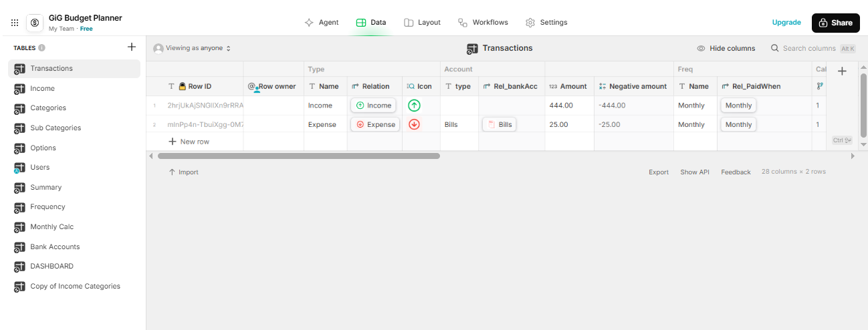868x330 pixels.
Task: Click the Row owner column header
Action: click(274, 86)
